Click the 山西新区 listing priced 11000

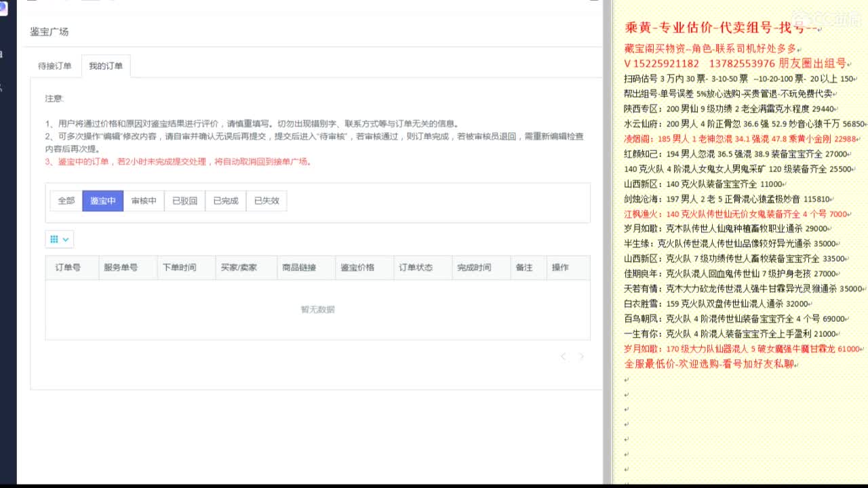point(704,184)
